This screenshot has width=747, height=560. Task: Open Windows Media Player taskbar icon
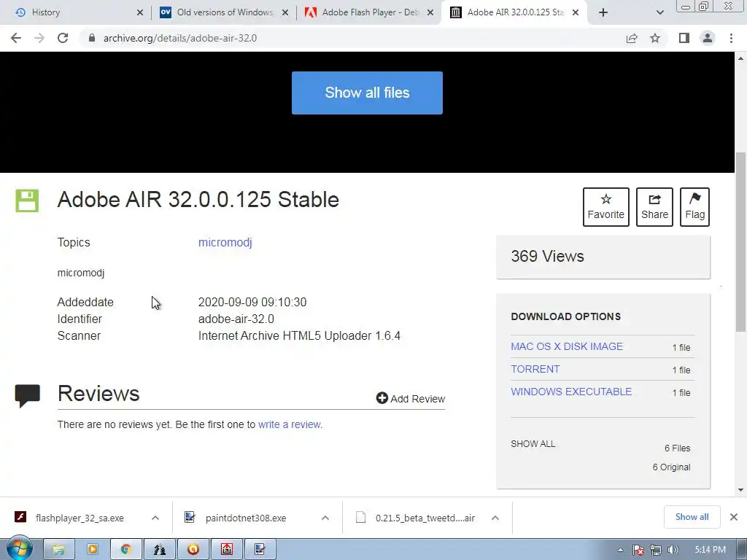(x=93, y=550)
